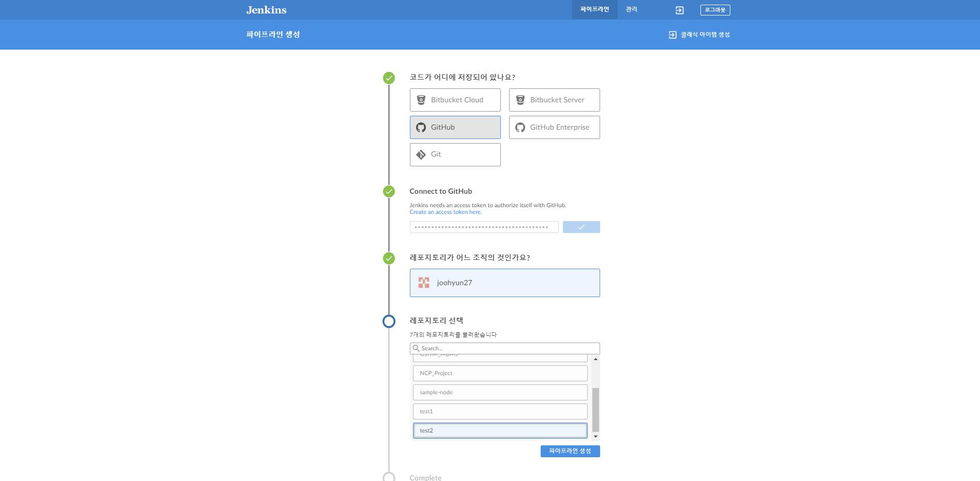Viewport: 980px width, 481px height.
Task: Select the test2 repository
Action: click(500, 430)
